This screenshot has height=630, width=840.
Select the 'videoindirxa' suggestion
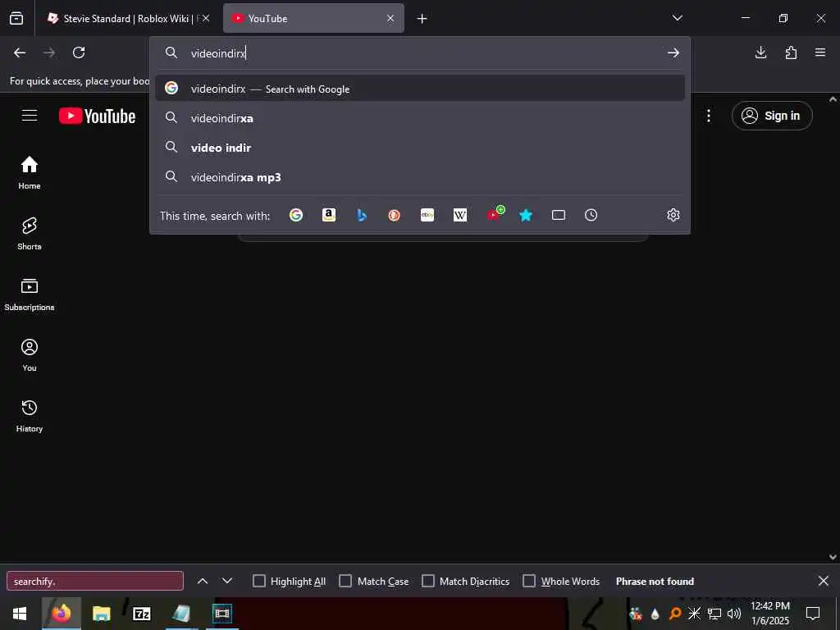[x=420, y=118]
